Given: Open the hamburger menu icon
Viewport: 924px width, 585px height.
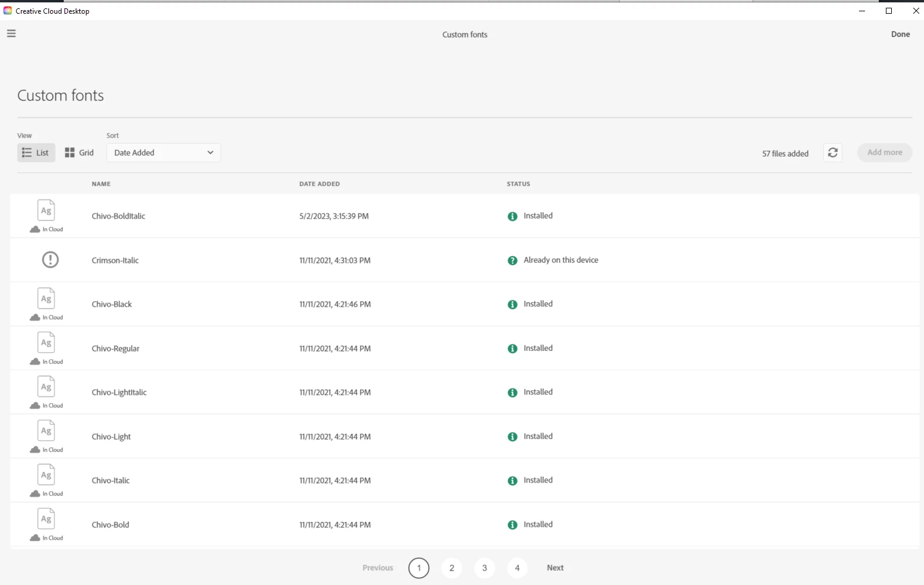Looking at the screenshot, I should [11, 33].
